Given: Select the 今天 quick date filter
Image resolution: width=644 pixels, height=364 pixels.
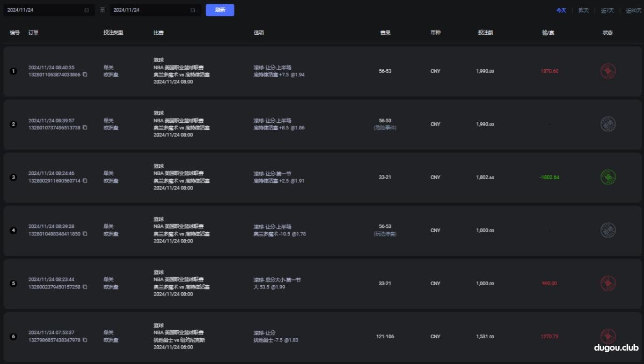Looking at the screenshot, I should pyautogui.click(x=561, y=10).
